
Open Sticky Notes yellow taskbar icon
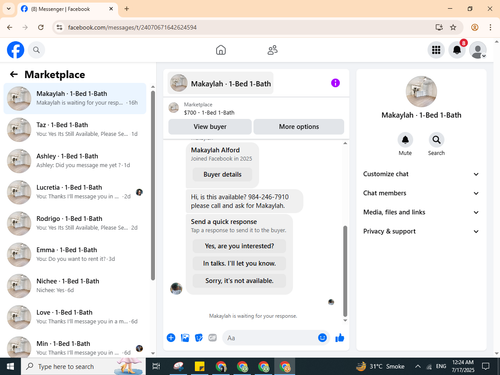(x=199, y=366)
